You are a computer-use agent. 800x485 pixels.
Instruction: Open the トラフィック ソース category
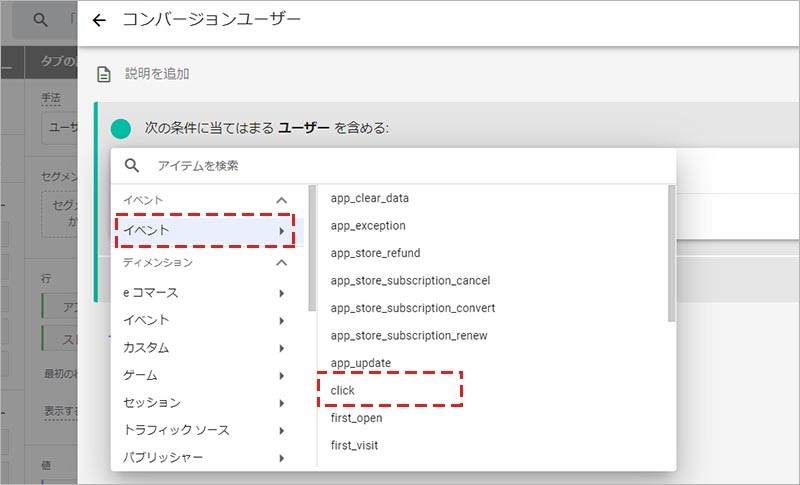pyautogui.click(x=204, y=430)
